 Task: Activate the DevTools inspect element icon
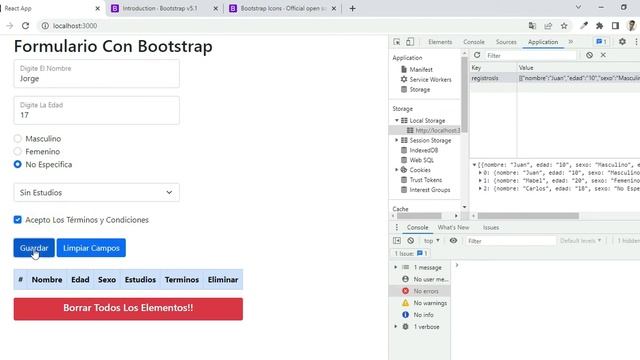397,42
